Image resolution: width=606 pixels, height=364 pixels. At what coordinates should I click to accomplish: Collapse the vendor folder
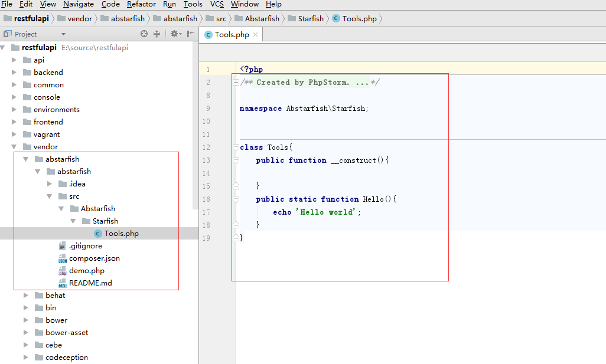[x=14, y=147]
